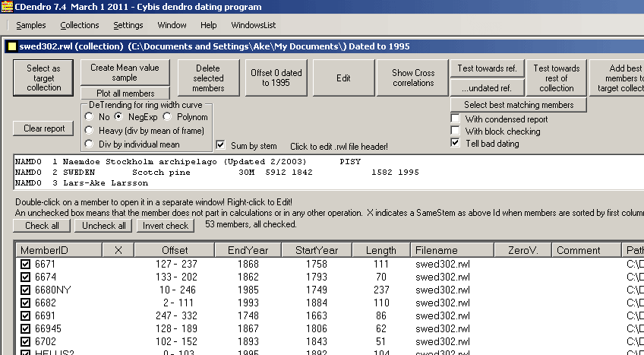Toggle the Sum by stem checkbox
The height and width of the screenshot is (355, 644).
coord(220,145)
